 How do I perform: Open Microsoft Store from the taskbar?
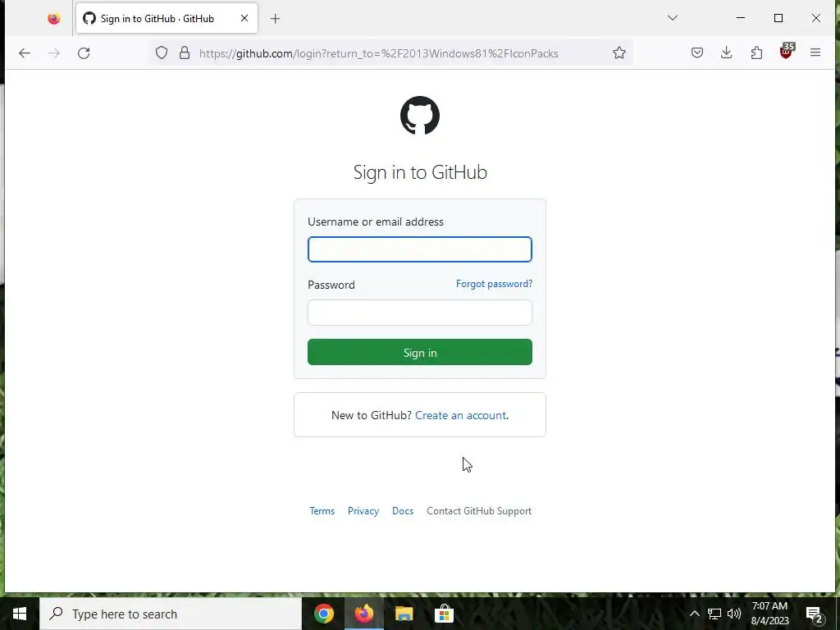pos(444,614)
